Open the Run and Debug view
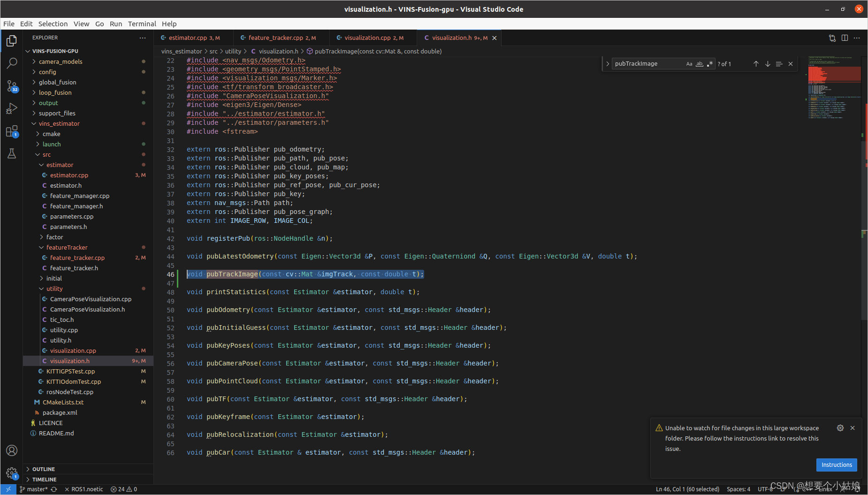Screen dimensions: 868x495 [x=12, y=108]
